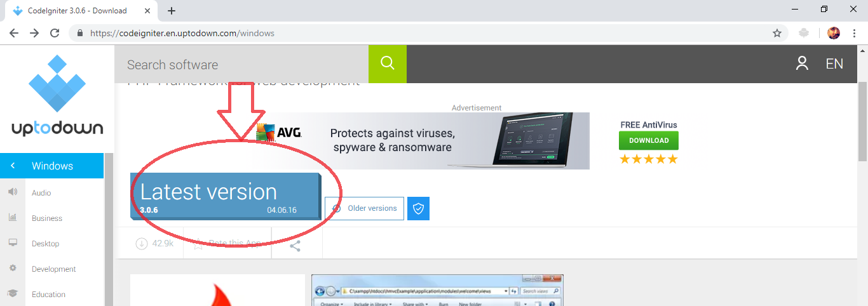Click the Business category chart icon

(x=12, y=217)
